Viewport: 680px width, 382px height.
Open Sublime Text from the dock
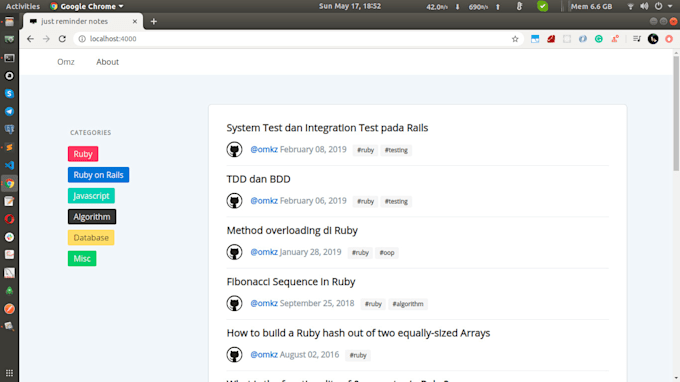(9, 147)
